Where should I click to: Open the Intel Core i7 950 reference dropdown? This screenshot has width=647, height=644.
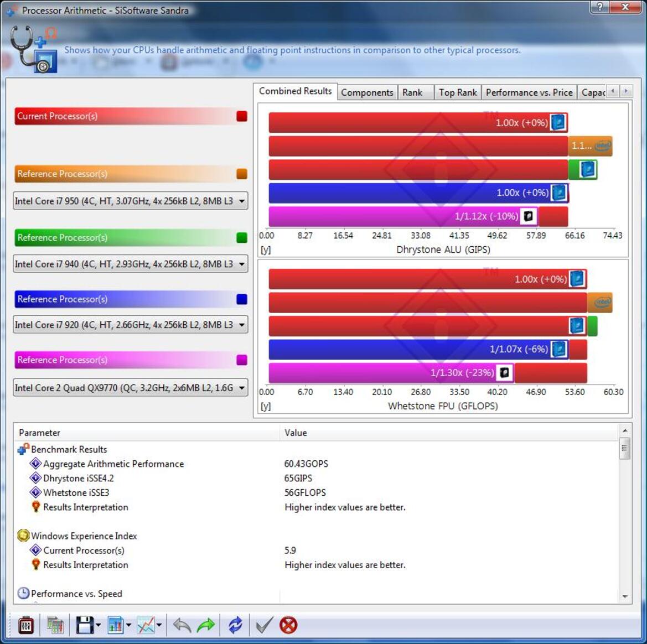coord(131,201)
